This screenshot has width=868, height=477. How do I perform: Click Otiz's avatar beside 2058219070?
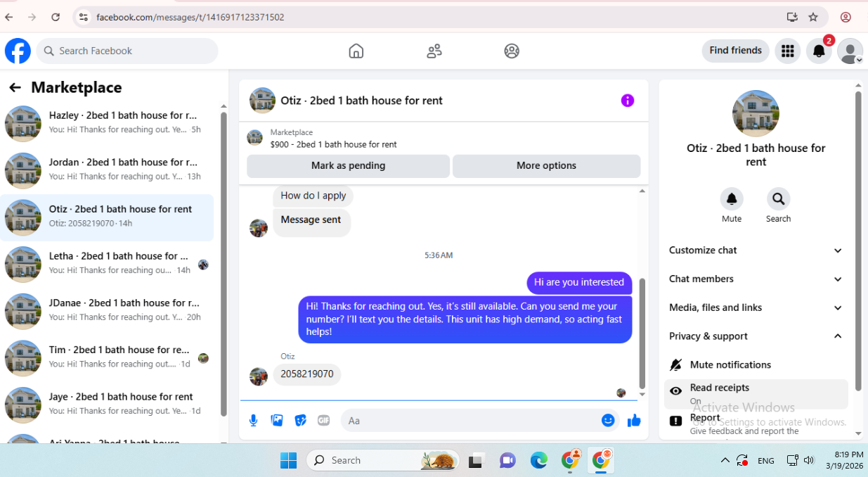point(259,376)
